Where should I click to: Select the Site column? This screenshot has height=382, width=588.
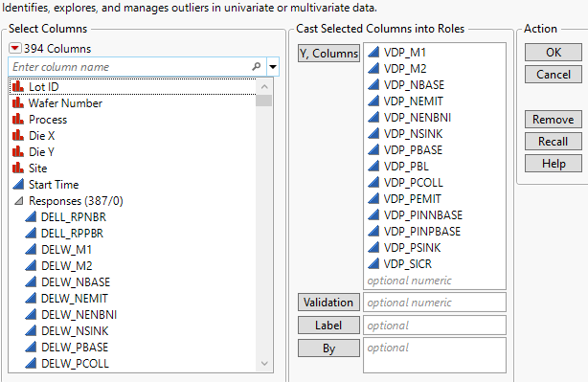132,169
